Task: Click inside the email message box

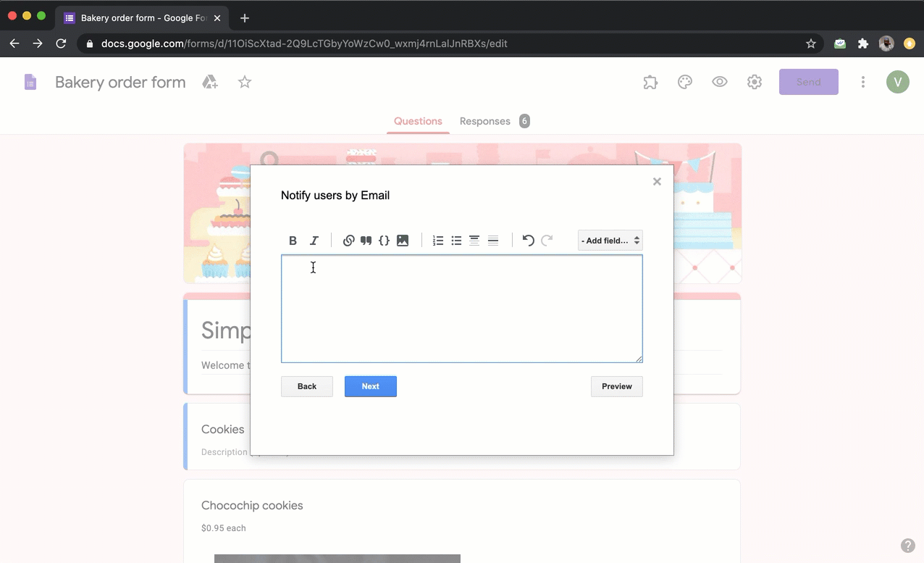Action: coord(461,309)
